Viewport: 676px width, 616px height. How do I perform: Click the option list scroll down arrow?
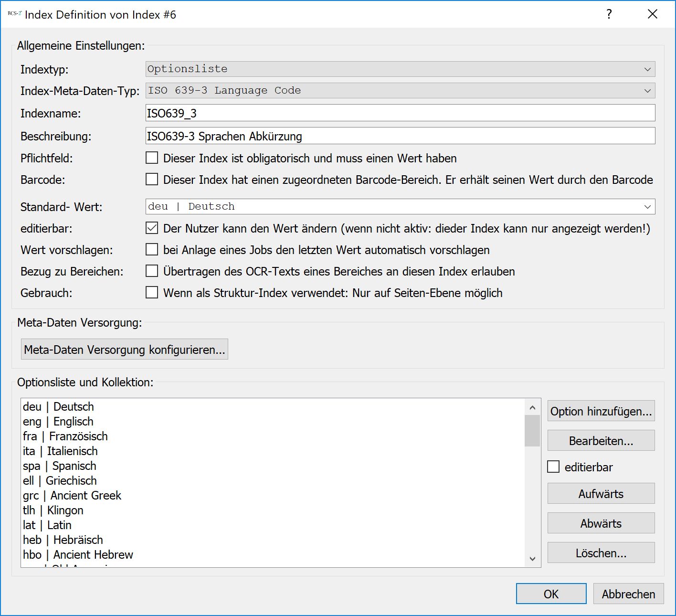tap(532, 558)
